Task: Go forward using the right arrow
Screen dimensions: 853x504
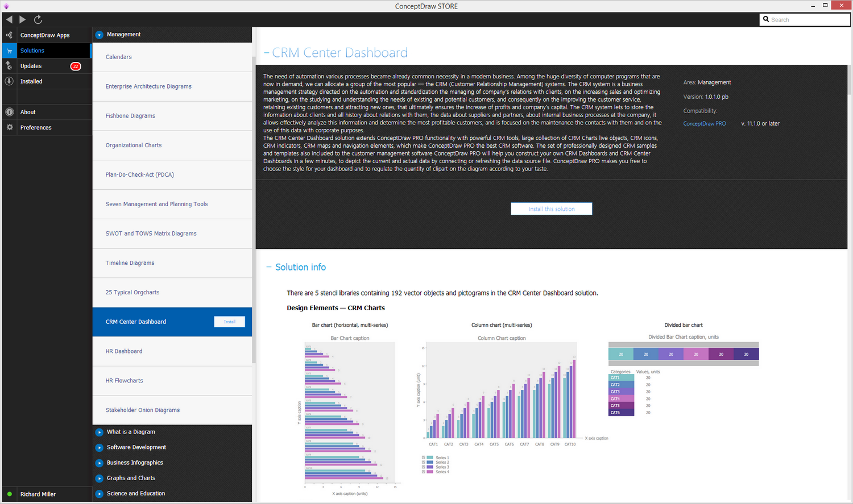Action: (x=23, y=19)
